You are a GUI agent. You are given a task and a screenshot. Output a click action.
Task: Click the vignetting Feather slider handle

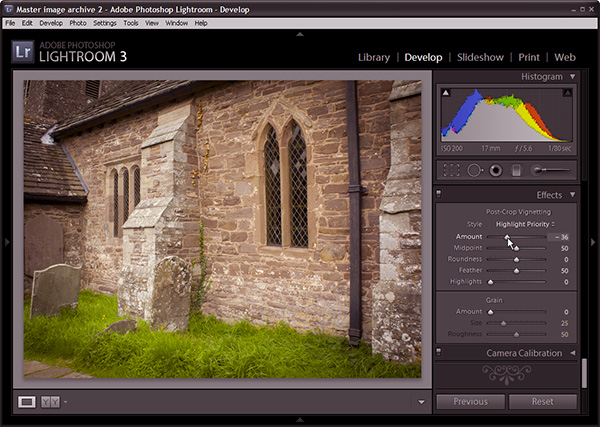tap(516, 270)
